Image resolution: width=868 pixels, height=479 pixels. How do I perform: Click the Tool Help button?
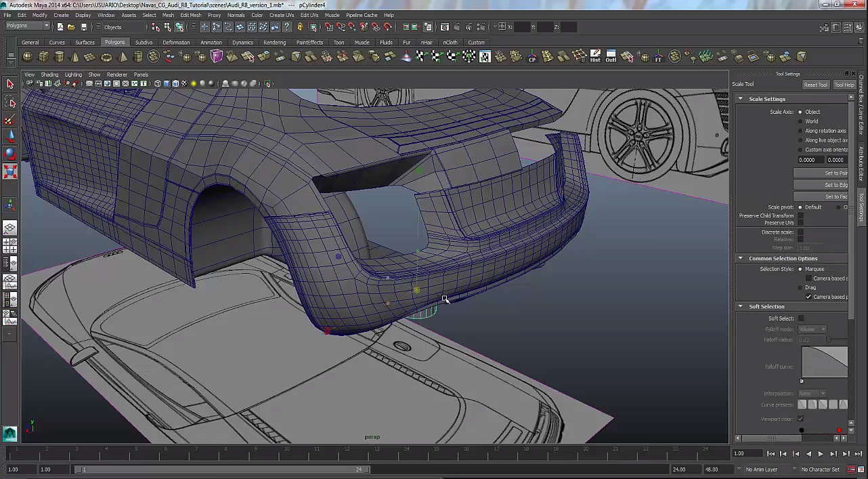pos(844,85)
